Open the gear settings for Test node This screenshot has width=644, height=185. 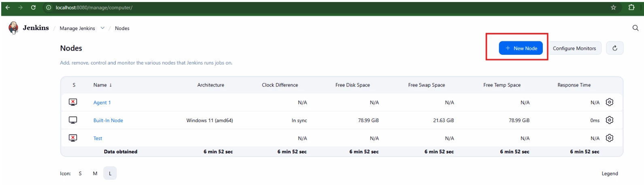[609, 138]
